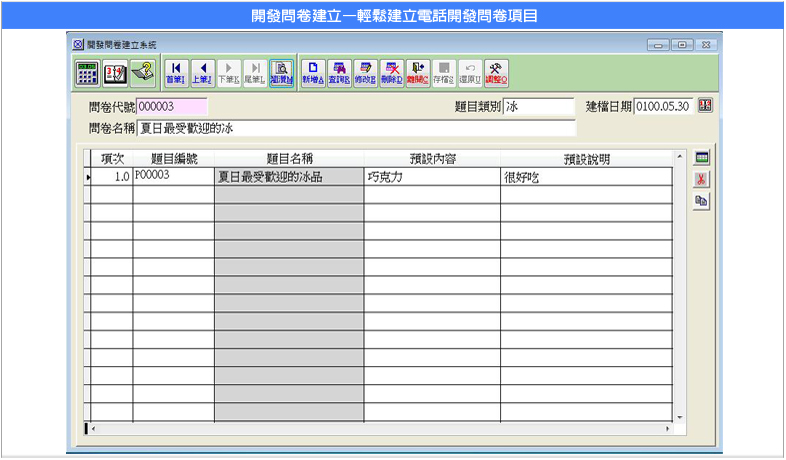
Task: Click the query (查詢) toolbar icon
Action: tap(340, 73)
